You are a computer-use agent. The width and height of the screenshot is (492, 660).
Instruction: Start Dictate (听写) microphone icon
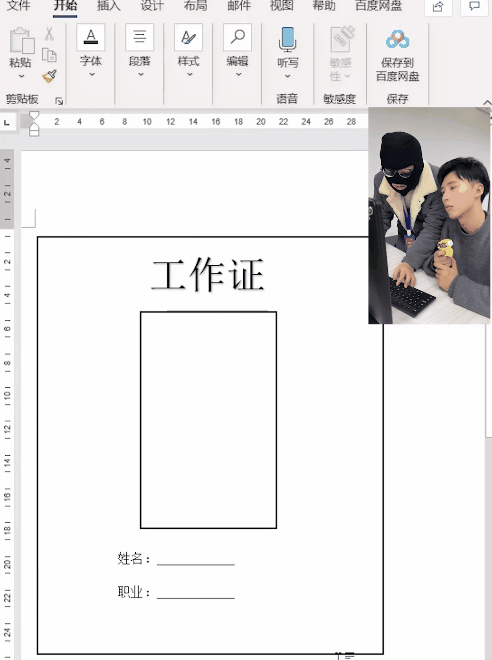(287, 39)
